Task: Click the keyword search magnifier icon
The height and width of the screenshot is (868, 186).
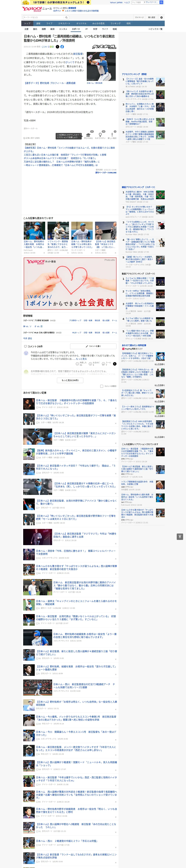Action: 66,18
